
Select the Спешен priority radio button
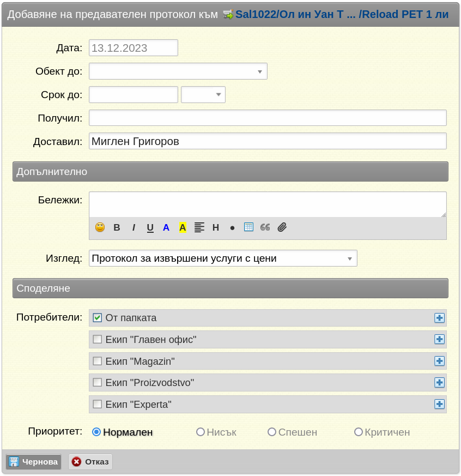coord(272,432)
